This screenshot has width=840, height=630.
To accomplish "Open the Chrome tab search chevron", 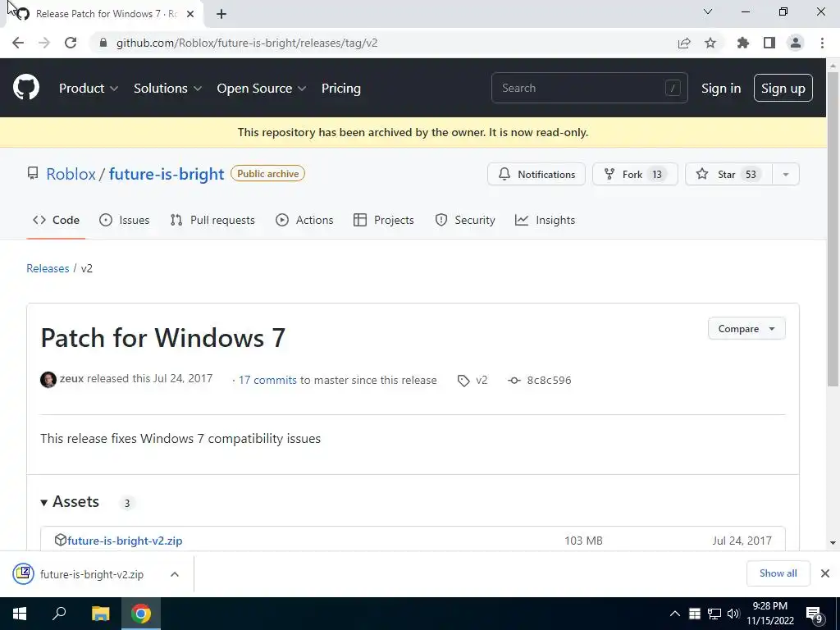I will click(x=708, y=11).
